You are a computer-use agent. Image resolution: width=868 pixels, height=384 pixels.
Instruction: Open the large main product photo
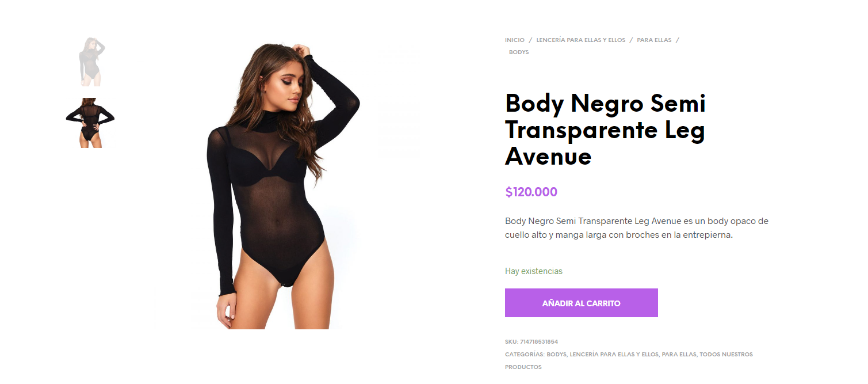tap(282, 183)
